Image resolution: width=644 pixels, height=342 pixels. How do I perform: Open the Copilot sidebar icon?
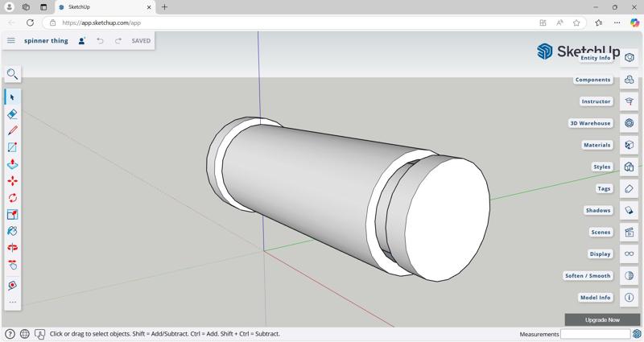634,23
